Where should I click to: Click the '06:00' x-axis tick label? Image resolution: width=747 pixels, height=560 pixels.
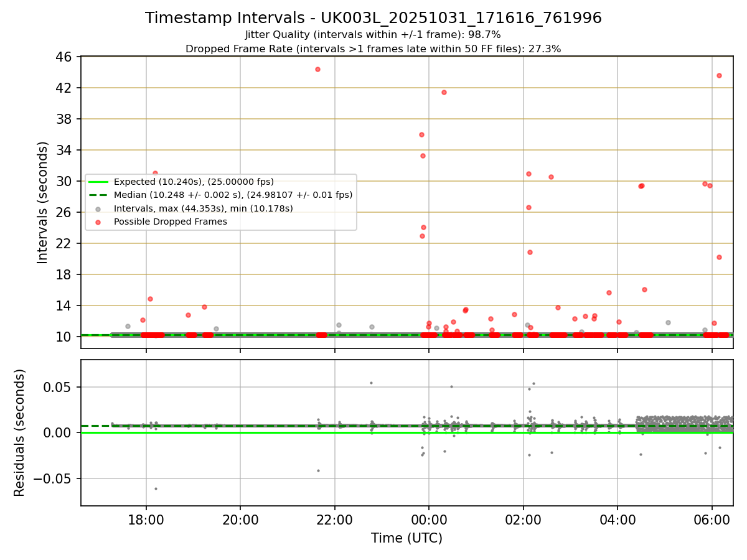(x=712, y=519)
